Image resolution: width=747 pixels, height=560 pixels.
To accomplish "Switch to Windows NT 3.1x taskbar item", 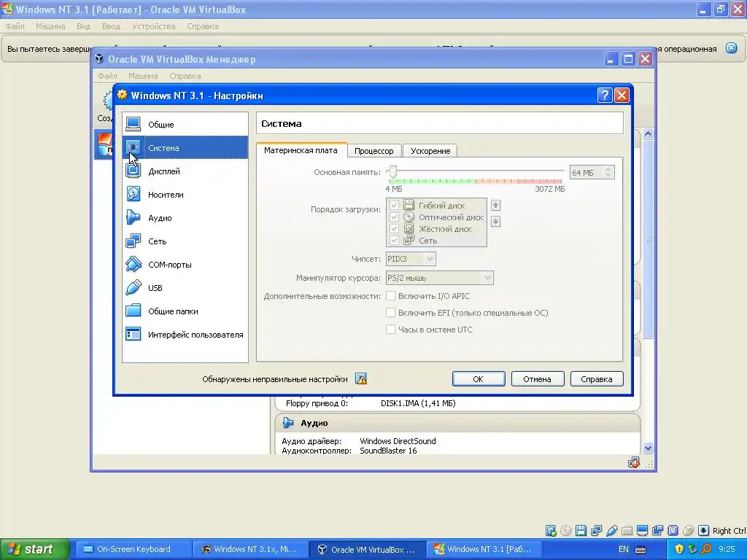I will 250,550.
